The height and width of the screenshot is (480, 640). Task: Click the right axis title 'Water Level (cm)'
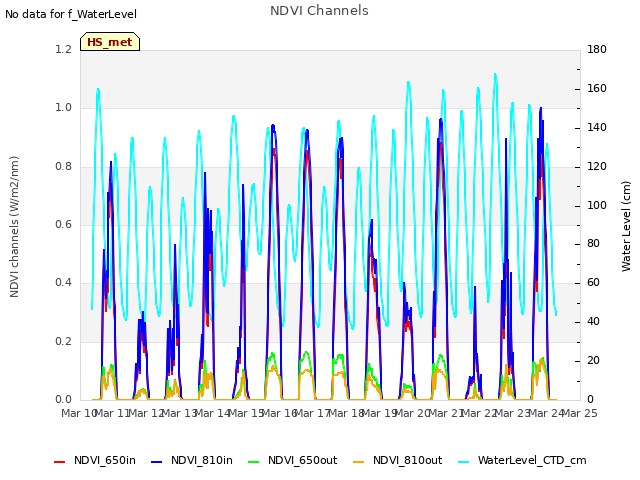tap(626, 227)
